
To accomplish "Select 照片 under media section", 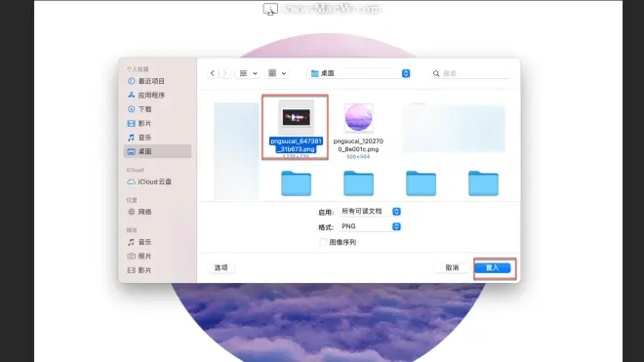I will click(x=157, y=256).
